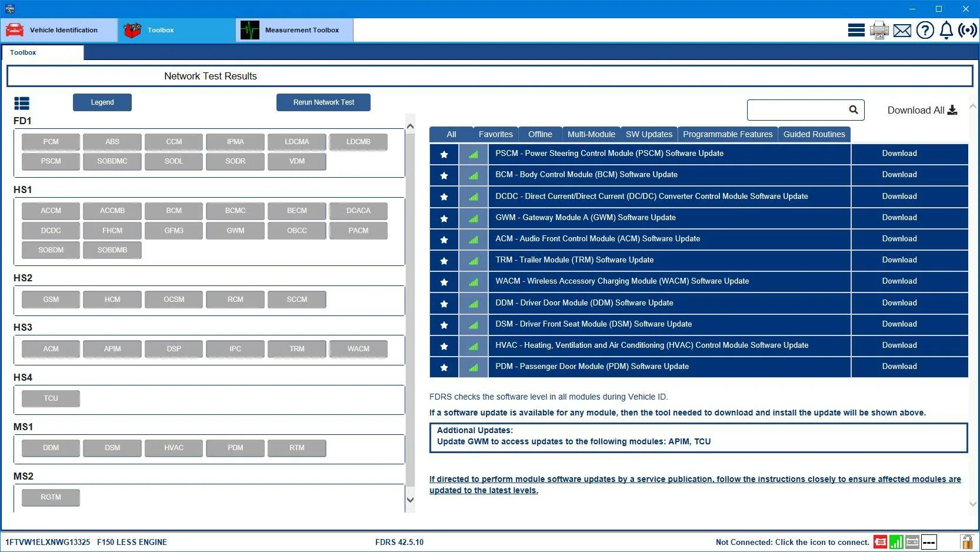
Task: Click DSM Driver Front Seat Module update row
Action: 669,324
